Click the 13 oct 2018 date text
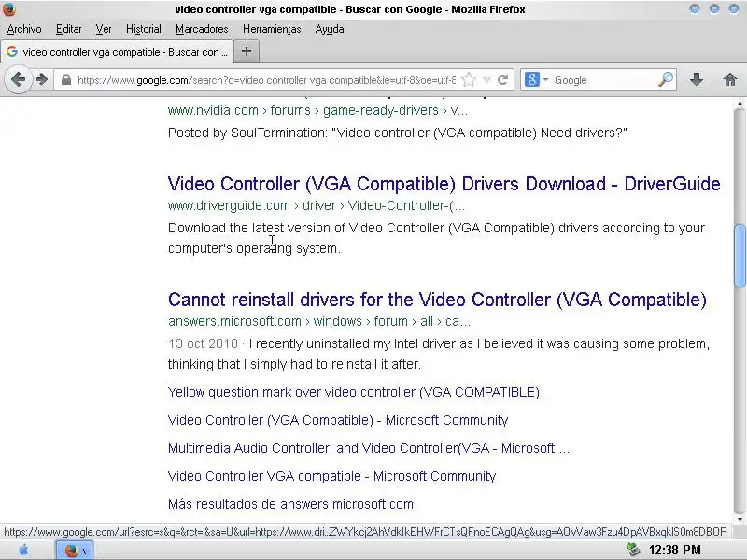 203,343
